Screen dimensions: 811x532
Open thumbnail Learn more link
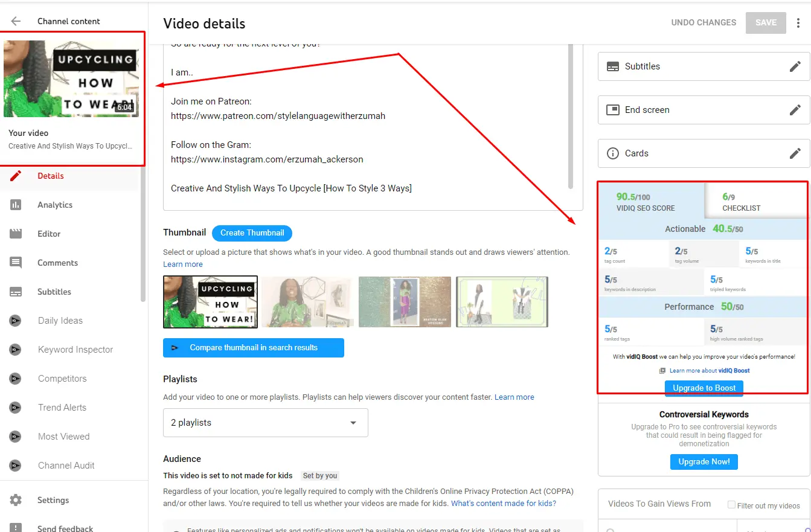pyautogui.click(x=183, y=264)
